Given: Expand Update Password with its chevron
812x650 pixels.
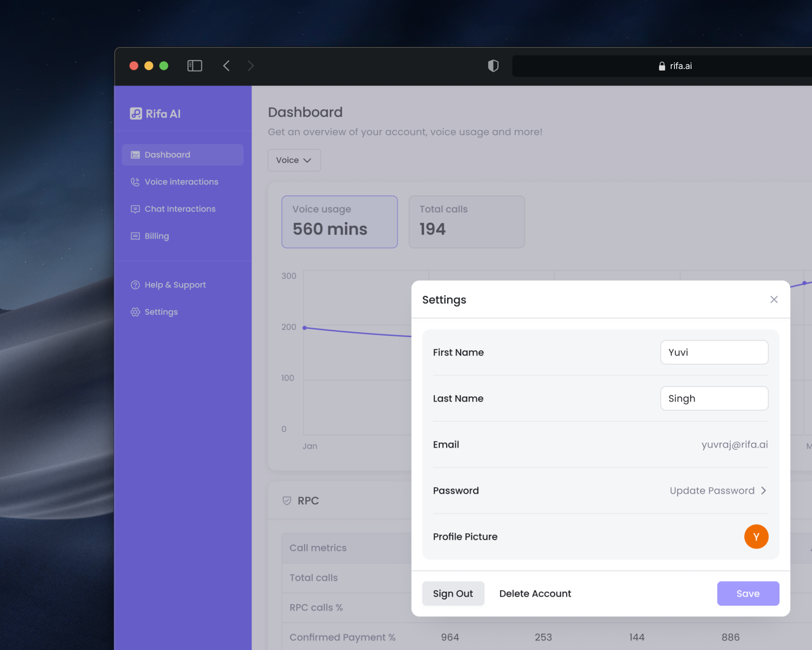Looking at the screenshot, I should coord(764,490).
